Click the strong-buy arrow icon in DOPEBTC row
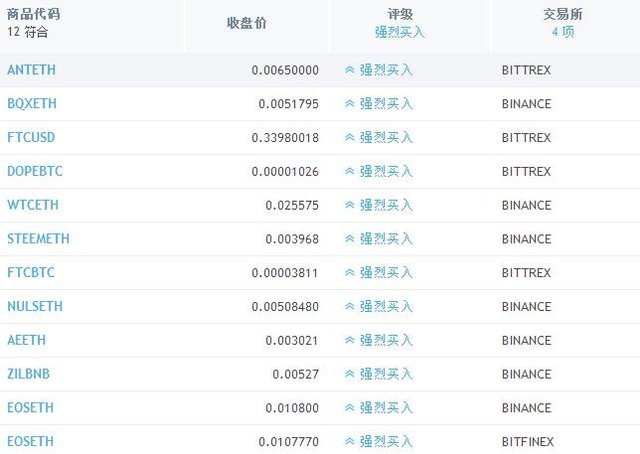Image resolution: width=640 pixels, height=454 pixels. click(x=349, y=171)
